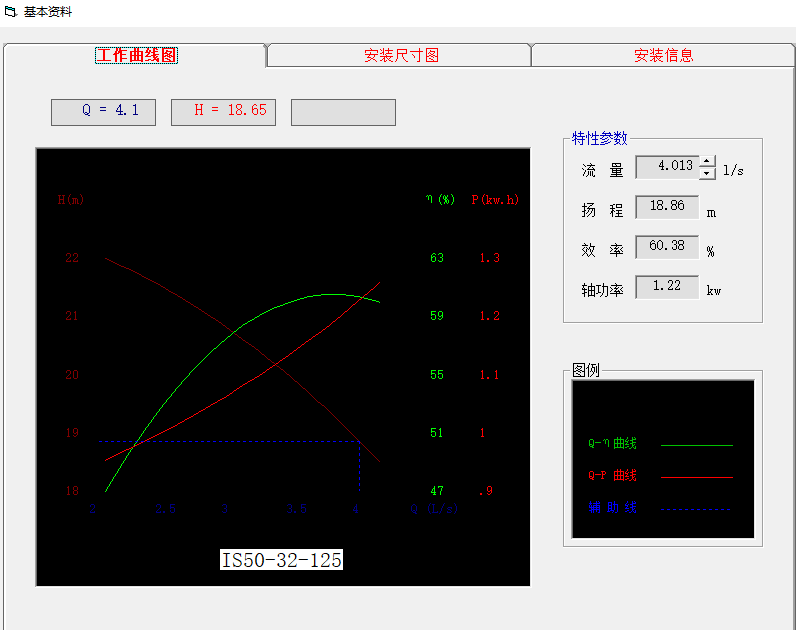Viewport: 796px width, 630px height.
Task: Click the power axis value .9
Action: [x=486, y=490]
